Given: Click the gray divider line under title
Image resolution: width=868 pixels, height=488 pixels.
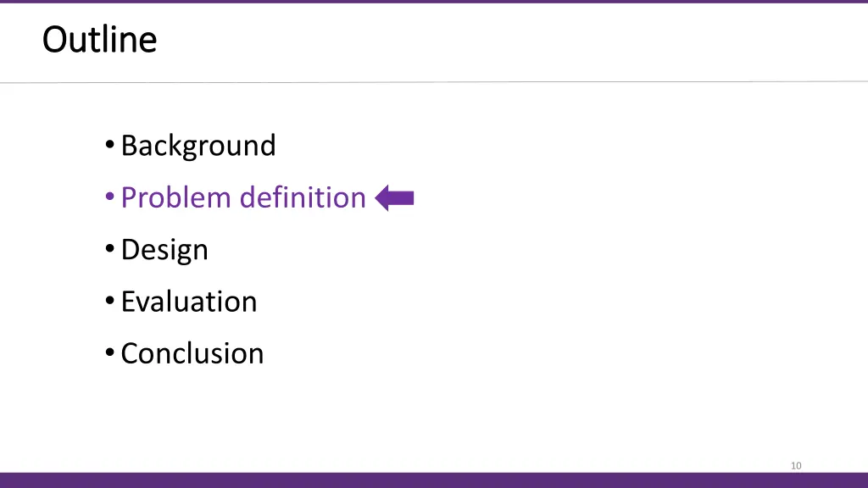Looking at the screenshot, I should [x=434, y=82].
